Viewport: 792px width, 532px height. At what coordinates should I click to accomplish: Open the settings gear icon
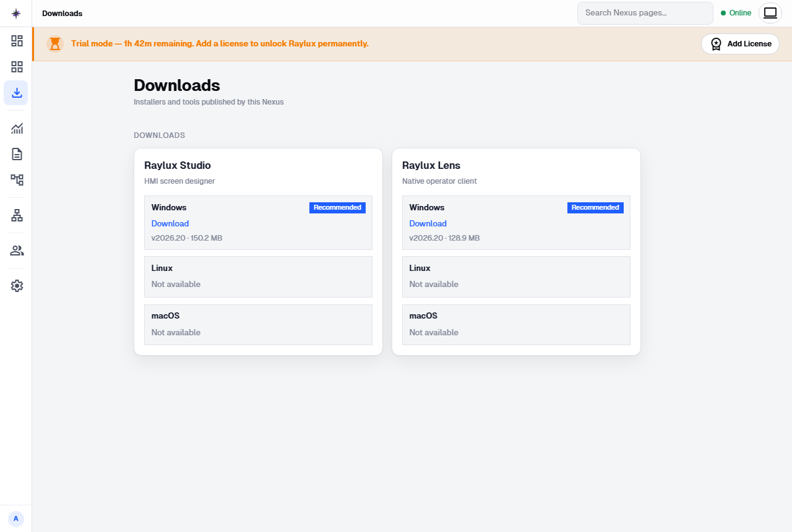[17, 286]
